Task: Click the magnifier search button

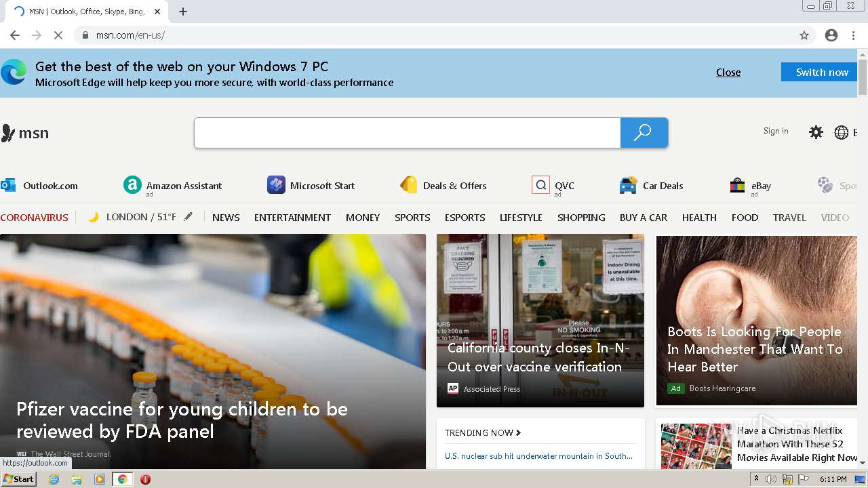Action: click(644, 133)
